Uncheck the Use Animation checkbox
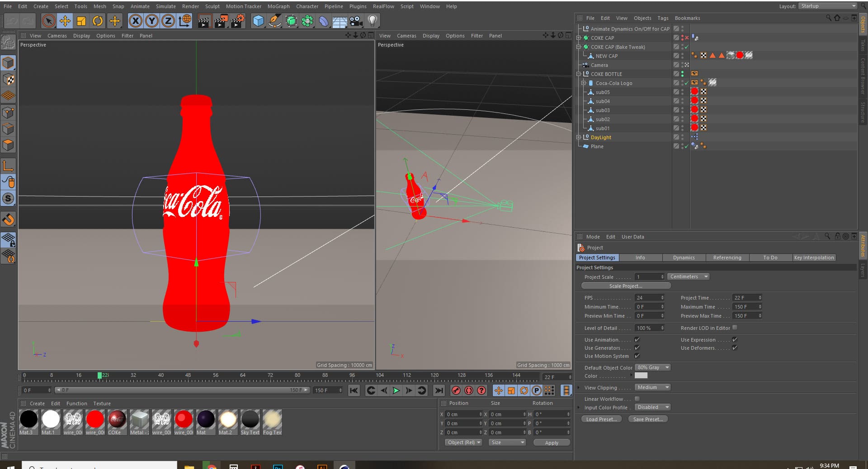The image size is (868, 469). [637, 340]
